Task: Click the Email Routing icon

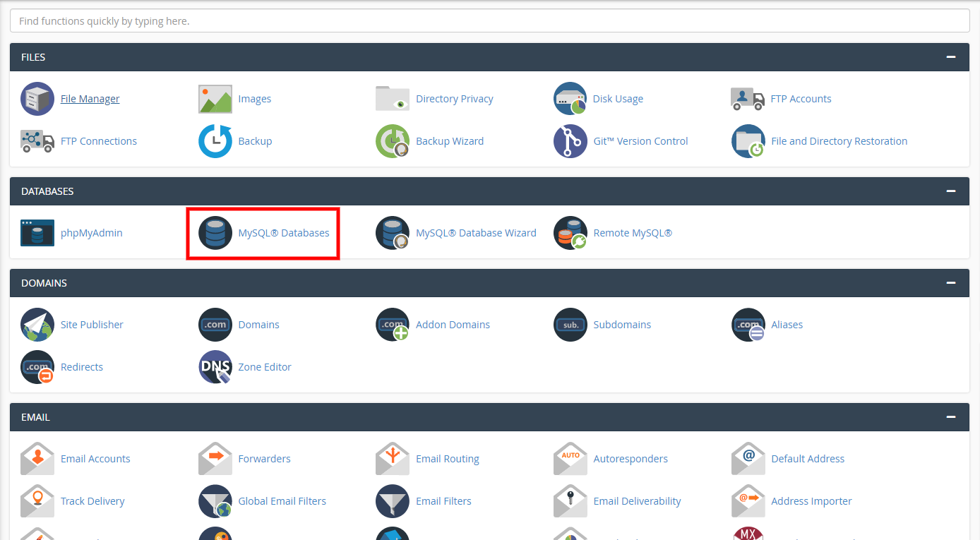Action: click(393, 459)
